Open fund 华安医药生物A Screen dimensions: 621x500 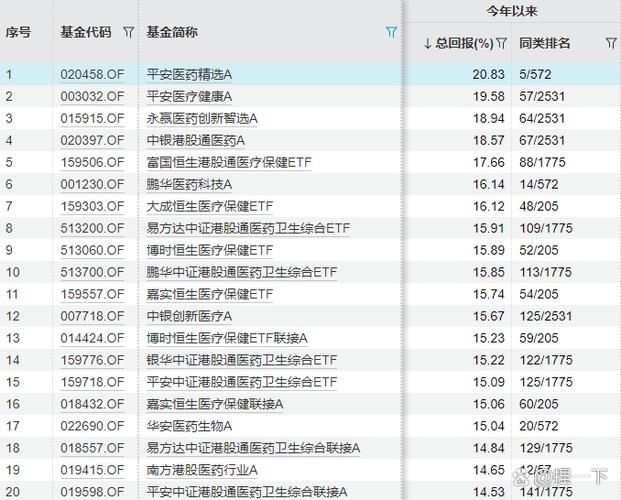coord(189,426)
